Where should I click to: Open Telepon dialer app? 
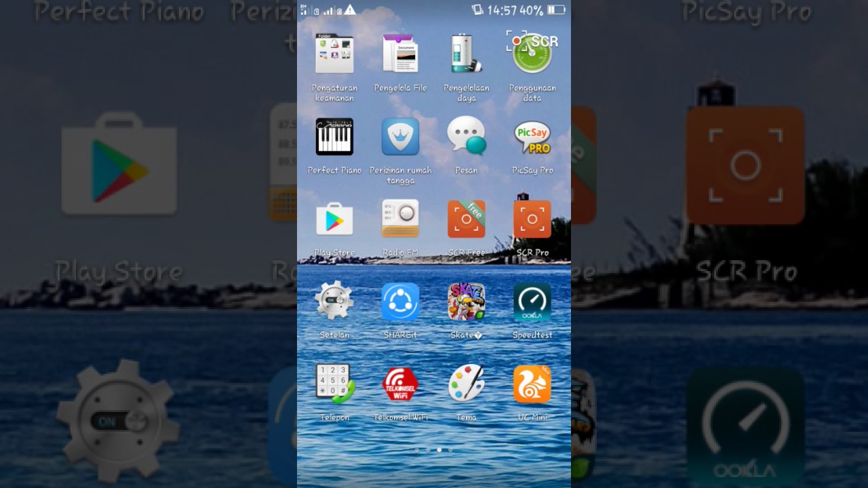click(x=334, y=384)
